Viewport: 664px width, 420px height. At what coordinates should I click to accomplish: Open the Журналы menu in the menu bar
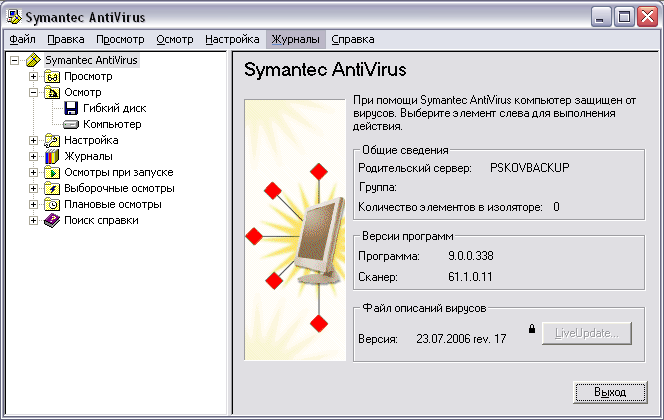pos(296,39)
